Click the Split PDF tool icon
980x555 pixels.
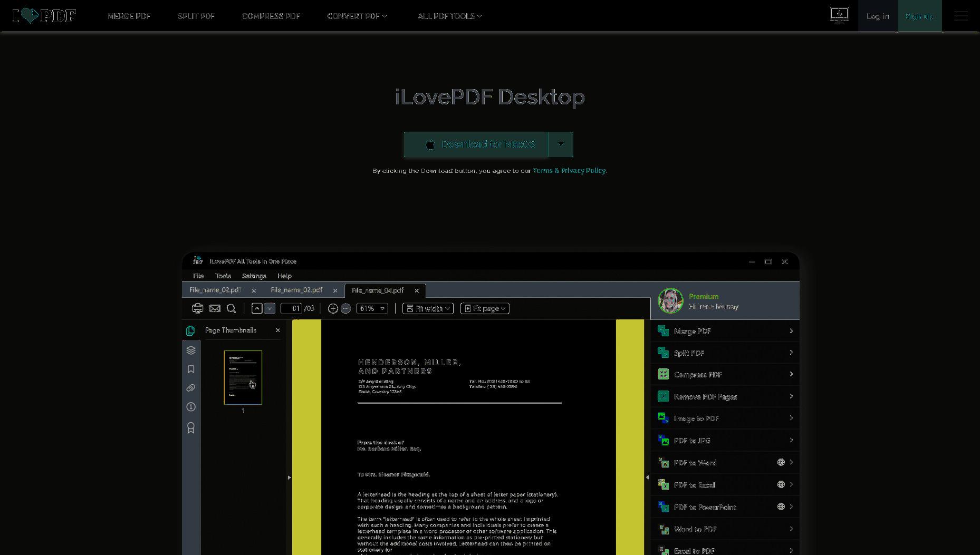point(663,353)
